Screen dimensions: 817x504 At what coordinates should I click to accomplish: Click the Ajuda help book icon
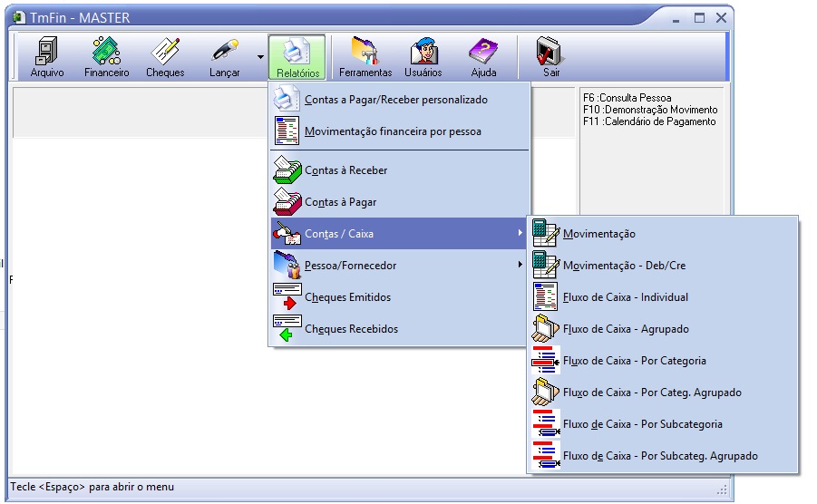click(x=483, y=57)
